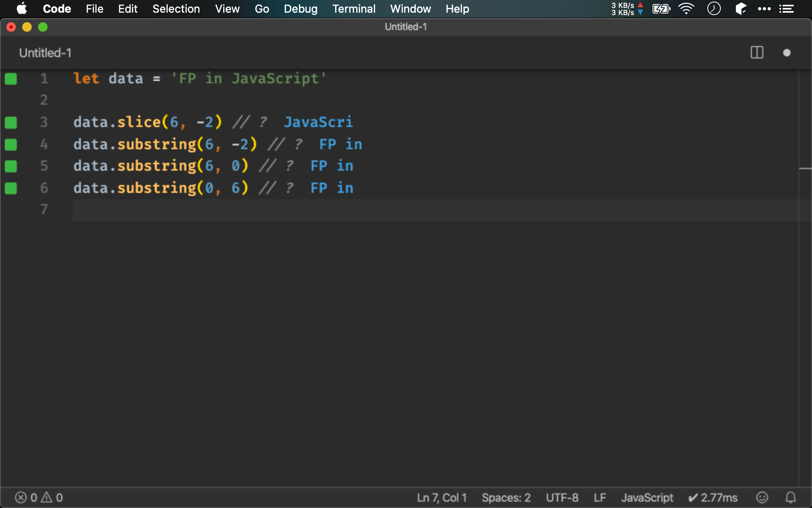Click the Wi-Fi icon in menu bar
The height and width of the screenshot is (508, 812).
pos(686,9)
